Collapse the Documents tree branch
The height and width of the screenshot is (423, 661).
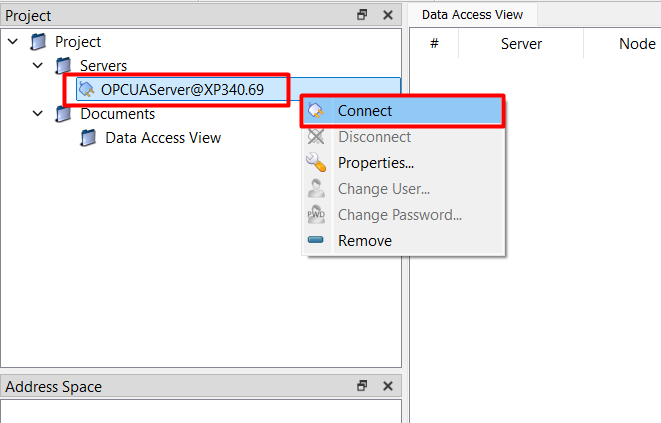[37, 114]
